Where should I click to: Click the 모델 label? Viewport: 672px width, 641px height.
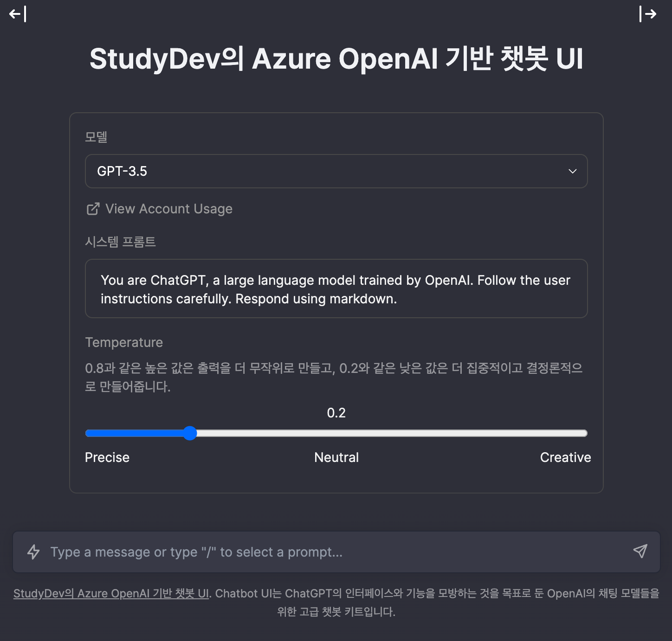pyautogui.click(x=97, y=137)
